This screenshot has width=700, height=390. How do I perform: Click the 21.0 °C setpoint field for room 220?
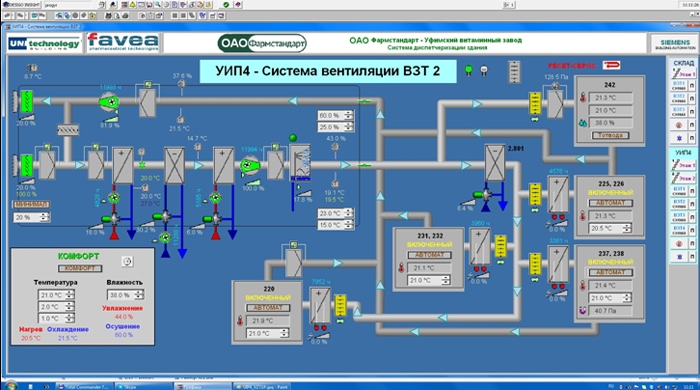point(267,333)
